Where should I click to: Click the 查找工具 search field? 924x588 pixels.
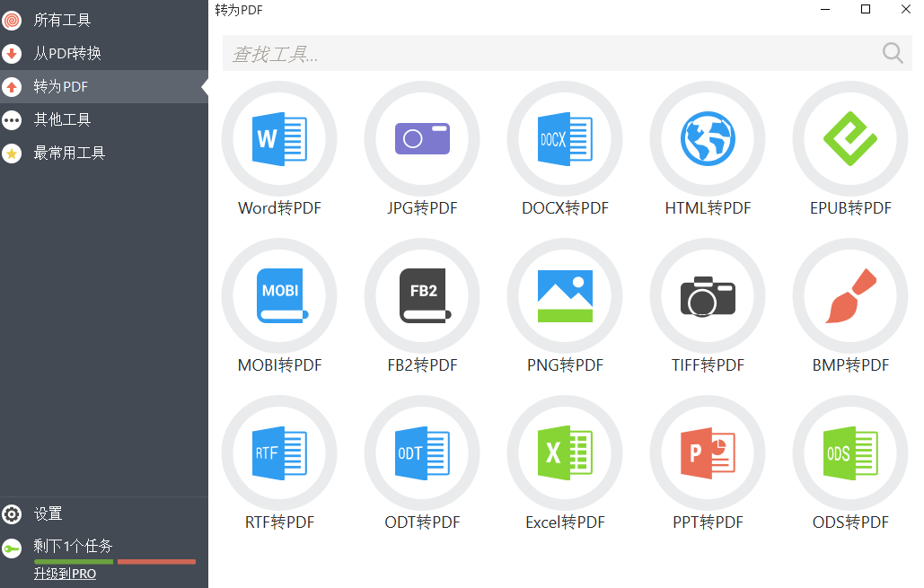[539, 53]
